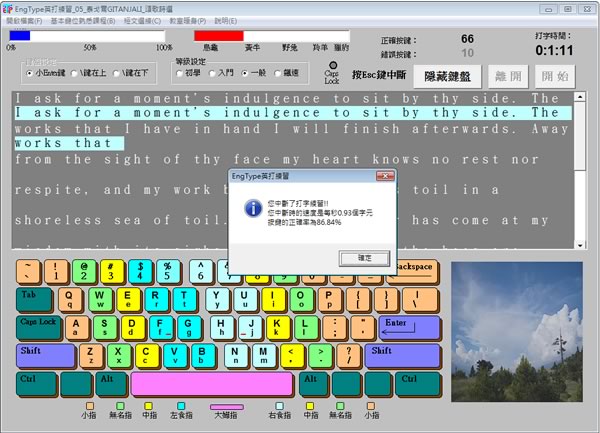The image size is (600, 433).
Task: Click the R key on virtual keyboard
Action: tap(156, 300)
